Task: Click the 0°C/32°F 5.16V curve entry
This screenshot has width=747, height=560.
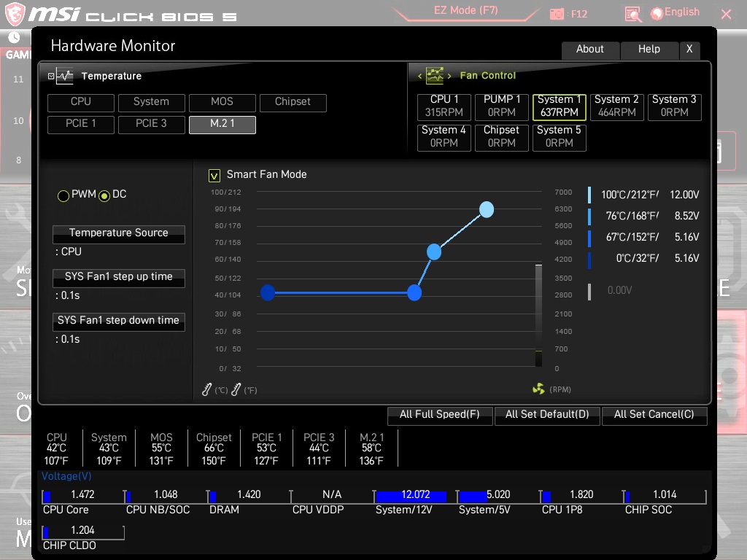Action: [x=644, y=259]
